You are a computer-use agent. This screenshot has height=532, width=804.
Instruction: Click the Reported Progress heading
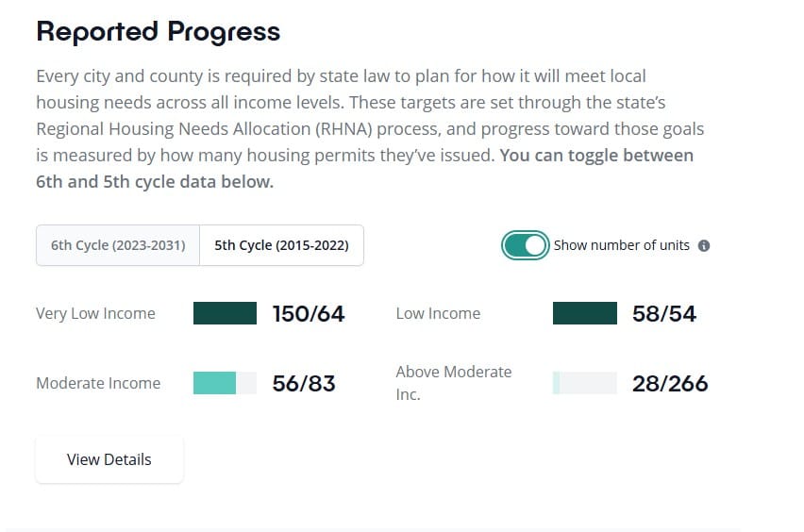pos(159,31)
